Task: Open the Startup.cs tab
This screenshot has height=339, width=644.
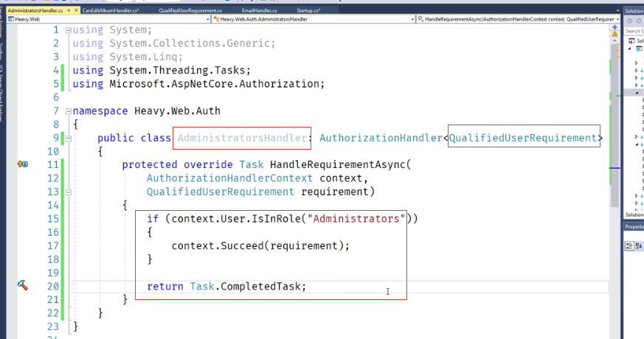Action: tap(308, 10)
